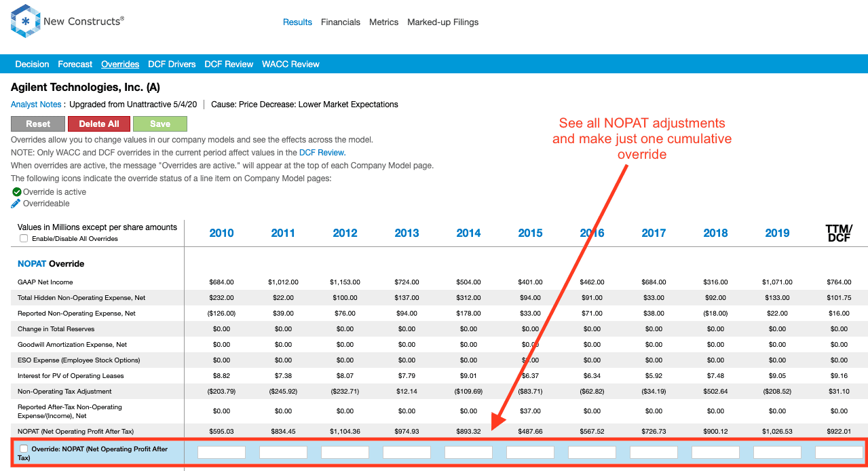Click Goodwill Amortization Expense, Net label
This screenshot has height=471, width=868.
pos(73,345)
